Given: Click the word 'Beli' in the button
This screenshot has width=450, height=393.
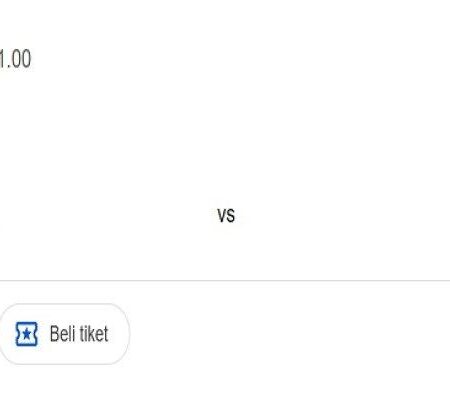Looking at the screenshot, I should [x=62, y=333].
